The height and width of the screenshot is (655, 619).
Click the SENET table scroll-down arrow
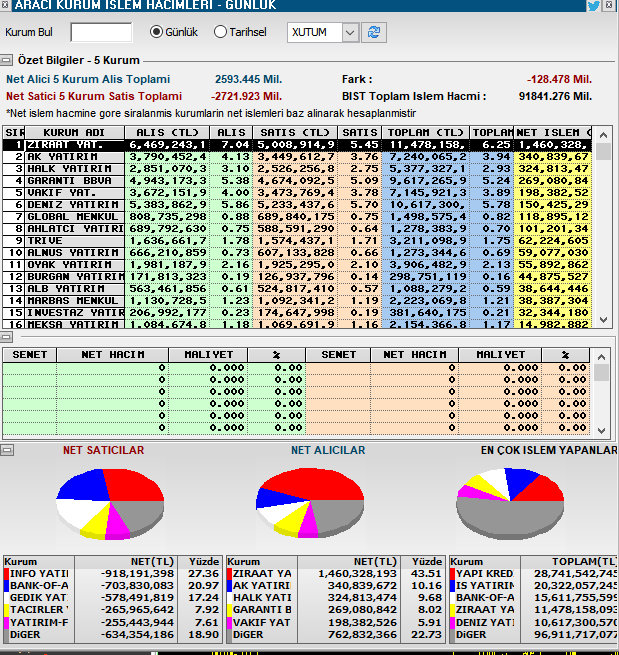(601, 431)
